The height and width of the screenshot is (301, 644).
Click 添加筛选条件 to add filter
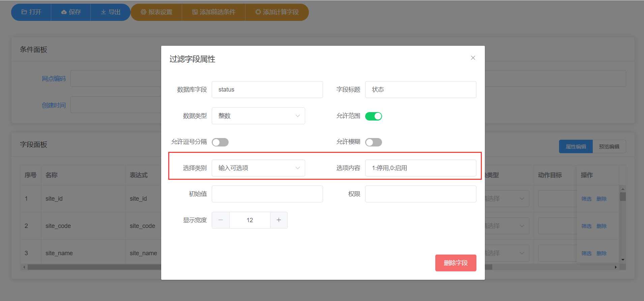[x=214, y=12]
